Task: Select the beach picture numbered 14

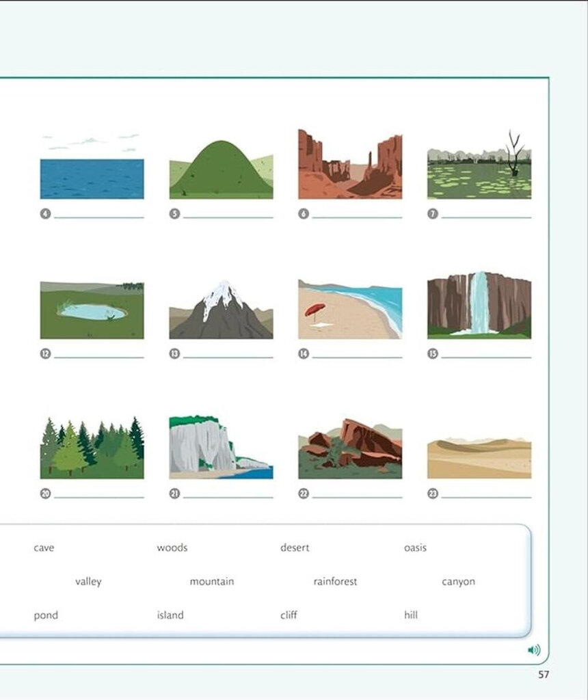Action: pyautogui.click(x=350, y=310)
